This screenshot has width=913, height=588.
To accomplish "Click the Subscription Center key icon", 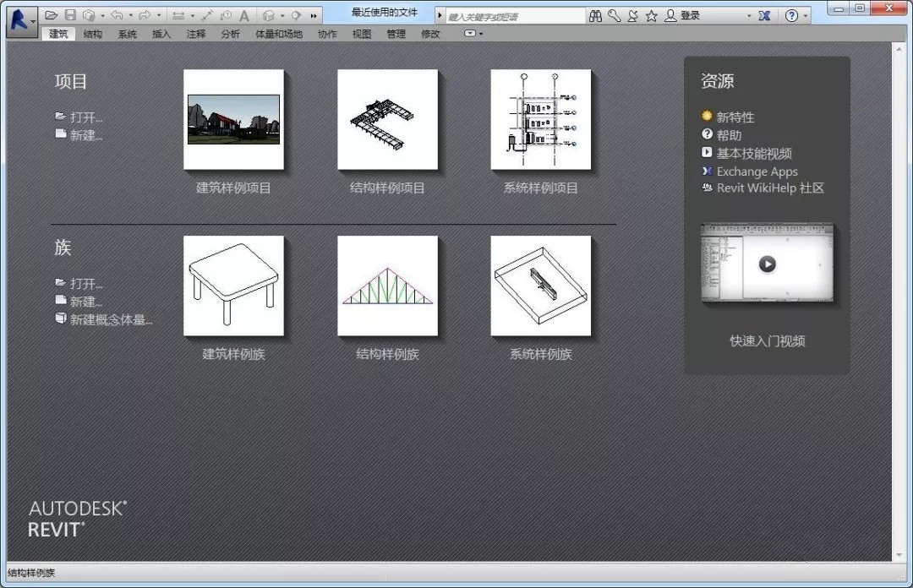I will (615, 16).
